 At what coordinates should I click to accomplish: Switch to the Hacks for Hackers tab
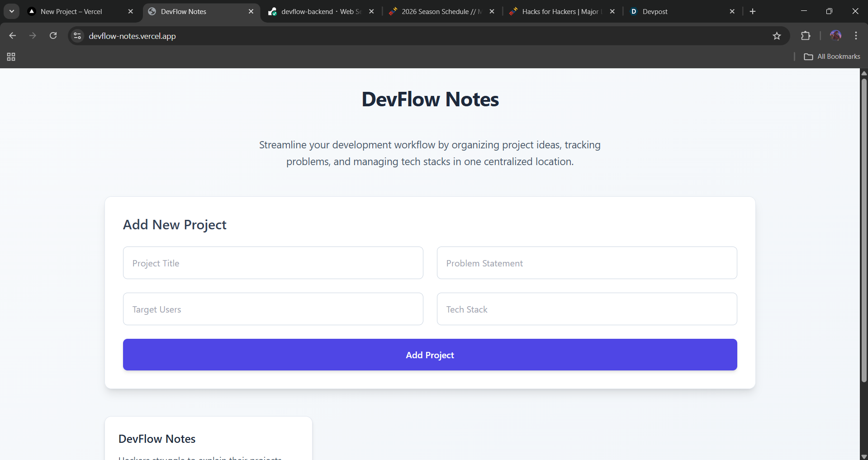click(x=562, y=11)
